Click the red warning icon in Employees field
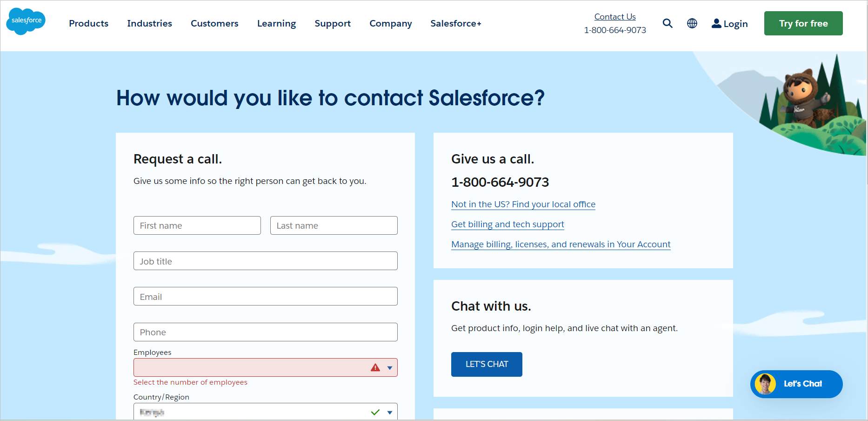The height and width of the screenshot is (421, 868). tap(375, 367)
